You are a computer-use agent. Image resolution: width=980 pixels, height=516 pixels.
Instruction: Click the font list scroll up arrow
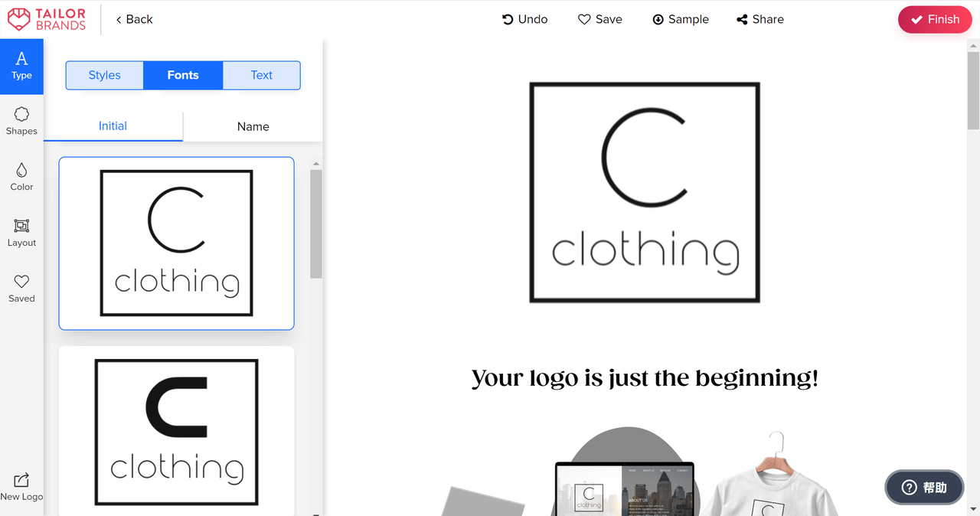click(x=316, y=163)
